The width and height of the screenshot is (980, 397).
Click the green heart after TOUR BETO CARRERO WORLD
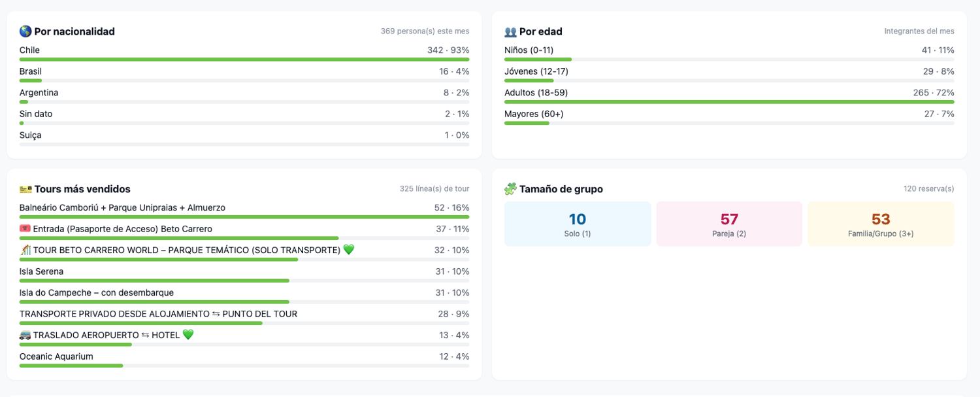(349, 250)
